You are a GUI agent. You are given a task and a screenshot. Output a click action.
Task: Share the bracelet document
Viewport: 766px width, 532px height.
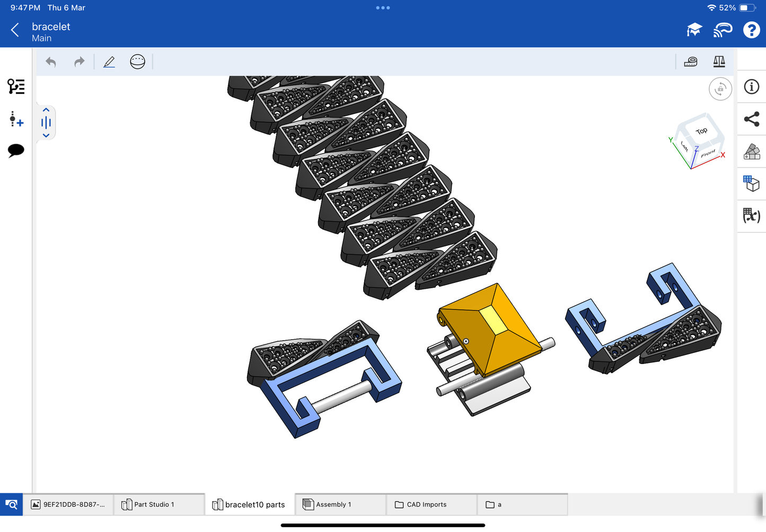(751, 119)
